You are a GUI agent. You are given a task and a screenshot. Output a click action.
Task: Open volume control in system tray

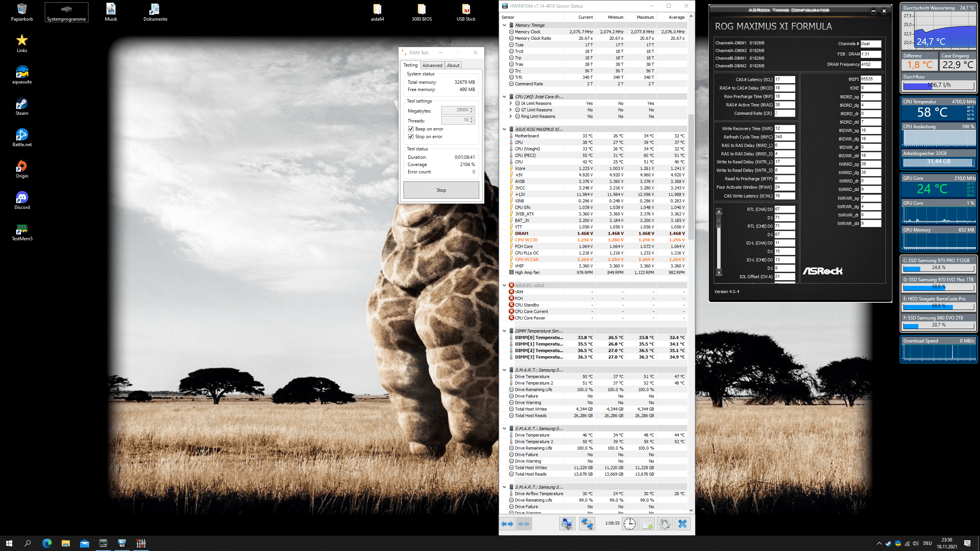916,543
